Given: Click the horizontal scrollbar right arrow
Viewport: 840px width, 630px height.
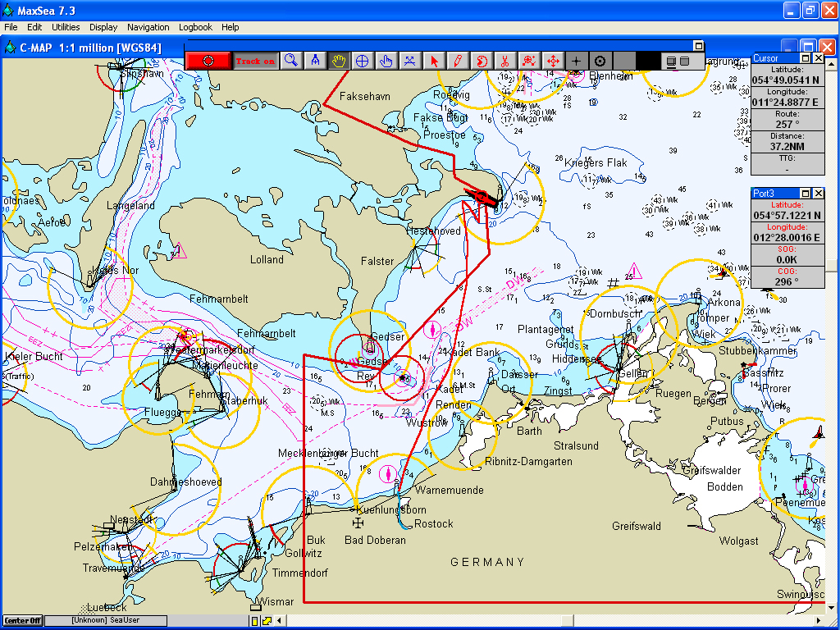Looking at the screenshot, I should (x=819, y=621).
